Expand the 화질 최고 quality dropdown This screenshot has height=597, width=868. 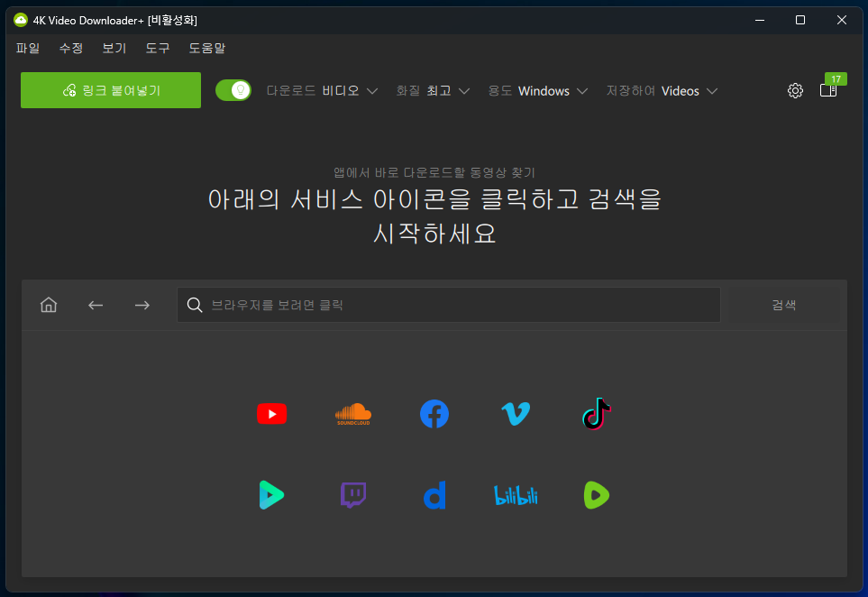pos(433,91)
